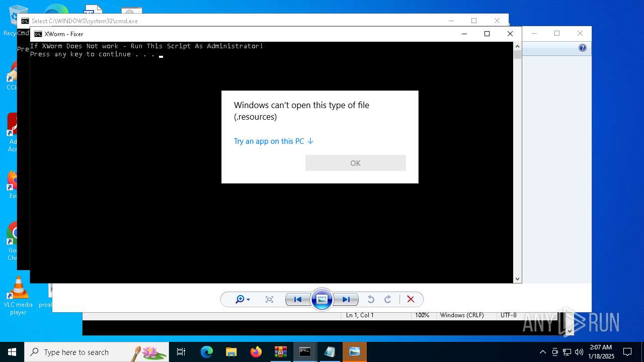The height and width of the screenshot is (362, 644).
Task: Open VLC media player desktop shortcut
Action: [18, 296]
